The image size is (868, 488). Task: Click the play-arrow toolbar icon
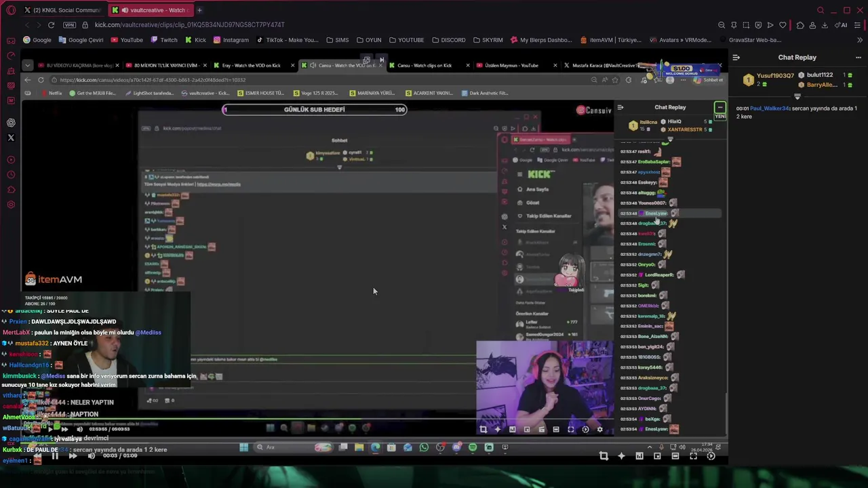(x=770, y=25)
